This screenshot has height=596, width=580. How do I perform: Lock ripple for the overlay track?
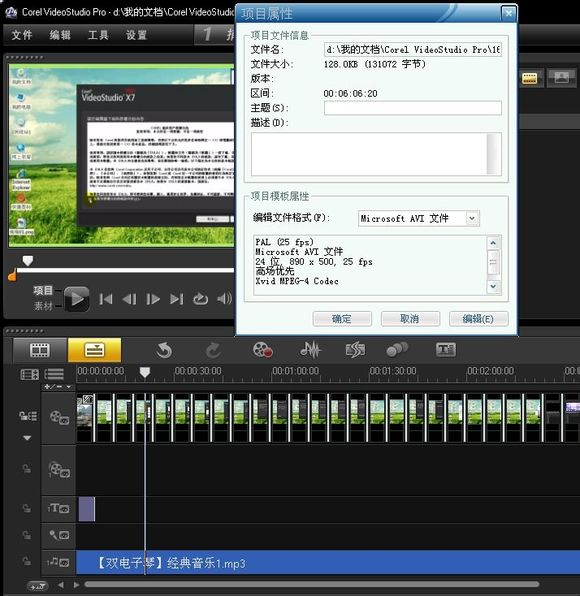pyautogui.click(x=27, y=469)
